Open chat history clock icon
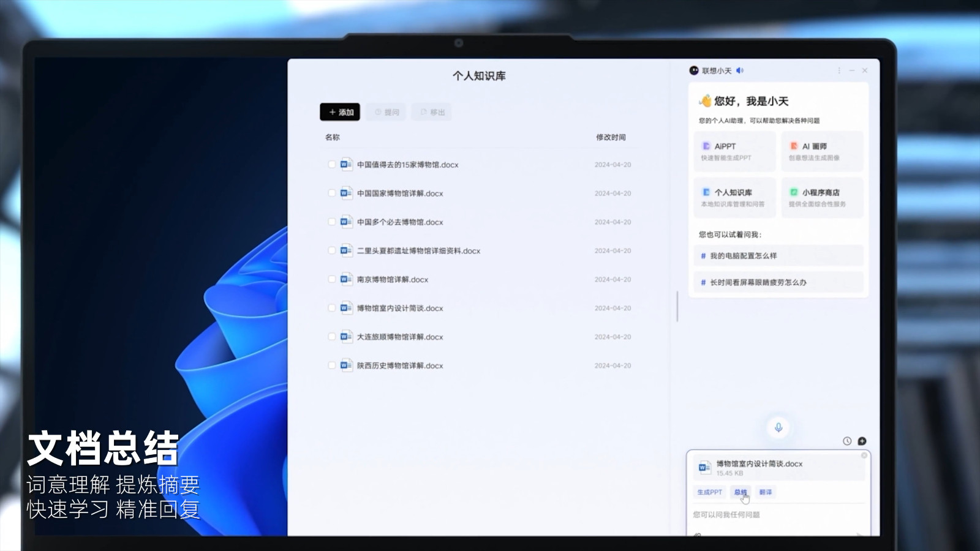The width and height of the screenshot is (980, 551). 847,441
